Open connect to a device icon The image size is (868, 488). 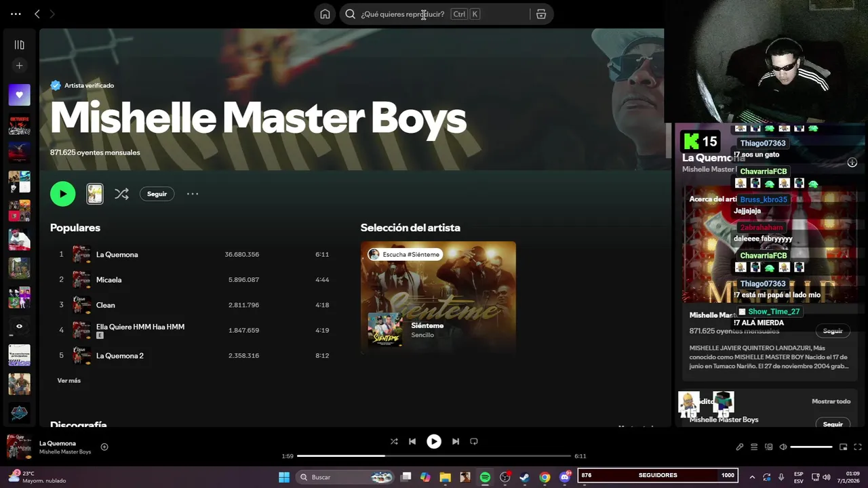[768, 447]
